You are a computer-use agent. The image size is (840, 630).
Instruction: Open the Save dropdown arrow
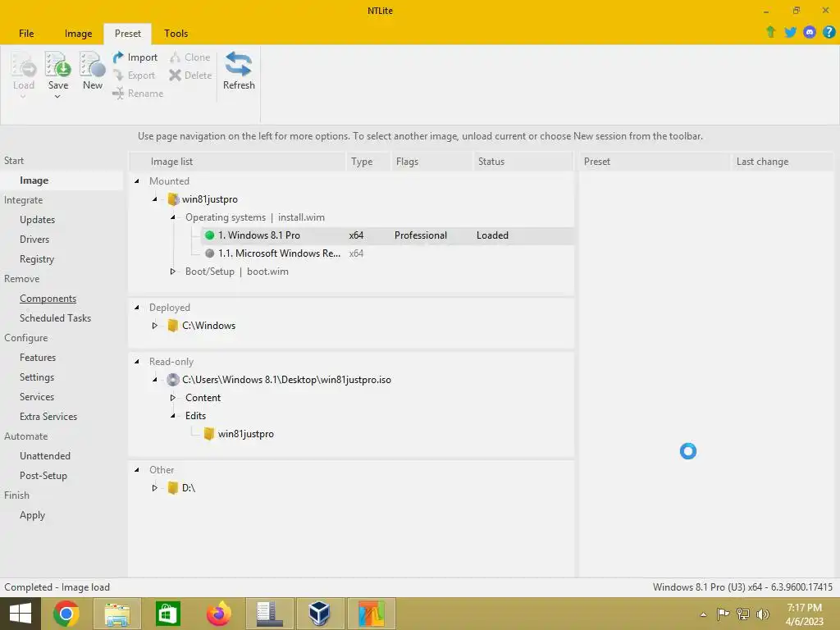tap(57, 97)
